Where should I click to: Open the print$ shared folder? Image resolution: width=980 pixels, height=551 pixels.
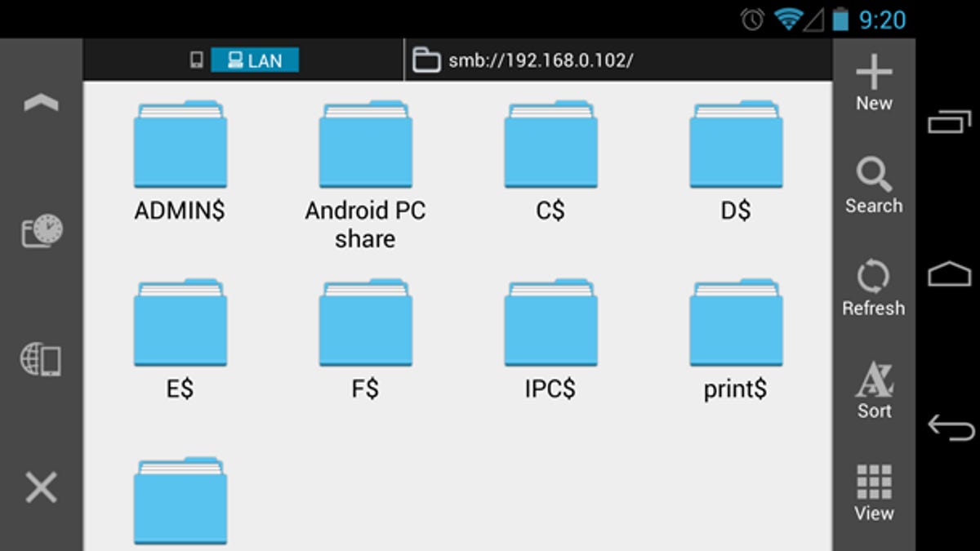click(736, 325)
